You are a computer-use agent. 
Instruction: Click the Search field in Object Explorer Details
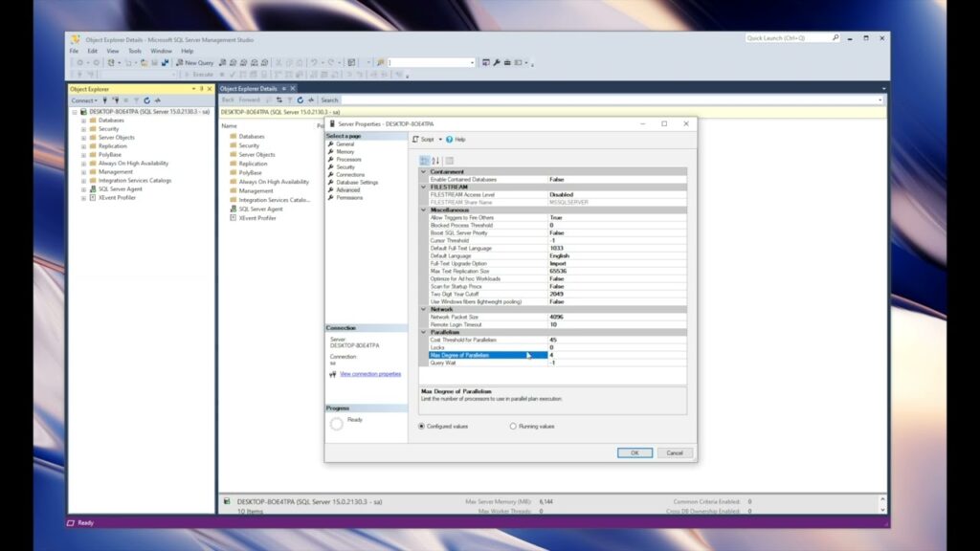(612, 99)
